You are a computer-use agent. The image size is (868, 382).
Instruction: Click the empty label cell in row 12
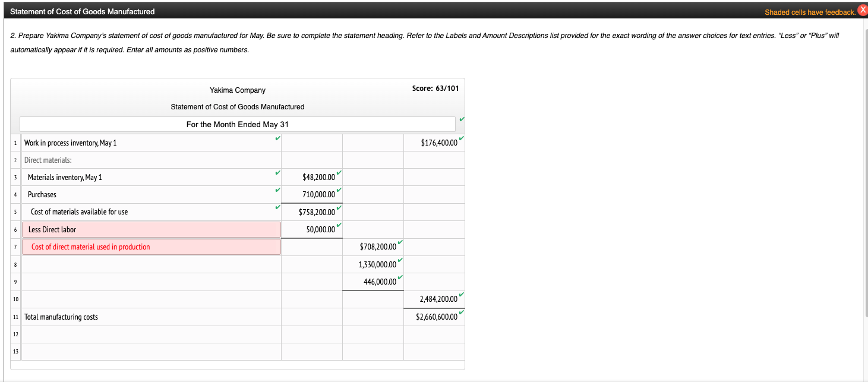(151, 334)
